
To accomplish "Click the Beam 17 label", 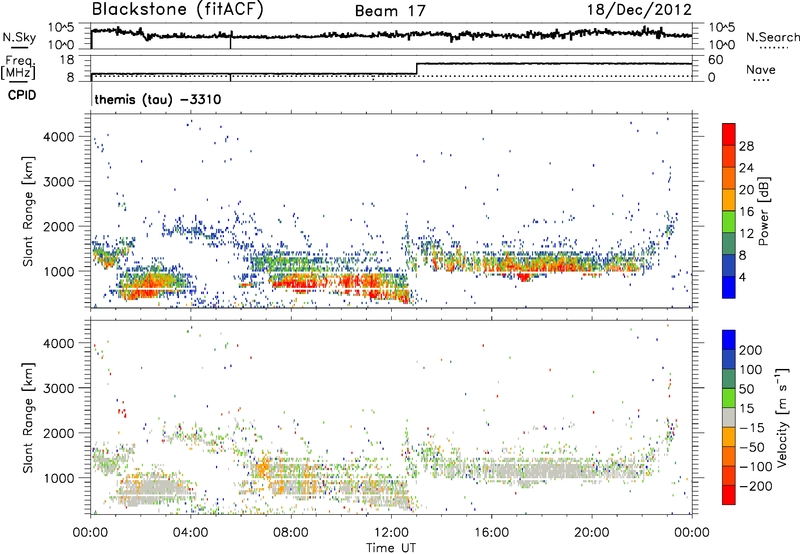I will (x=390, y=11).
